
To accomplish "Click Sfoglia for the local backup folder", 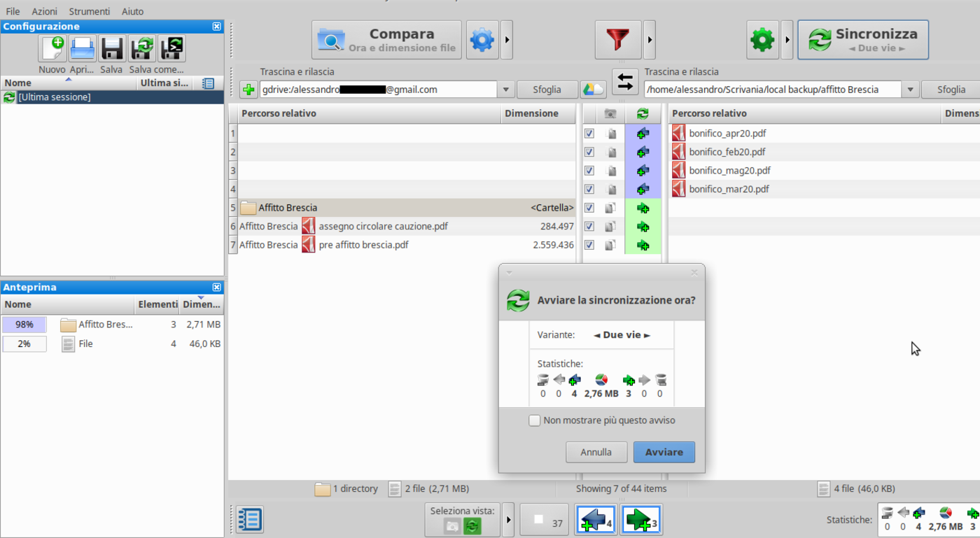I will (951, 90).
